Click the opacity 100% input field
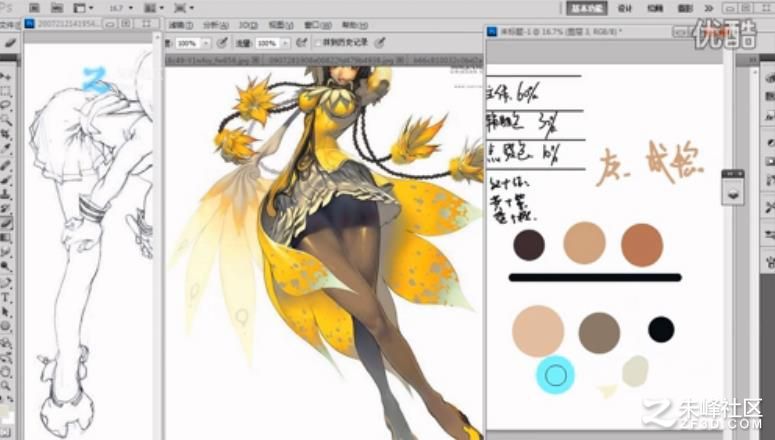 pyautogui.click(x=187, y=44)
